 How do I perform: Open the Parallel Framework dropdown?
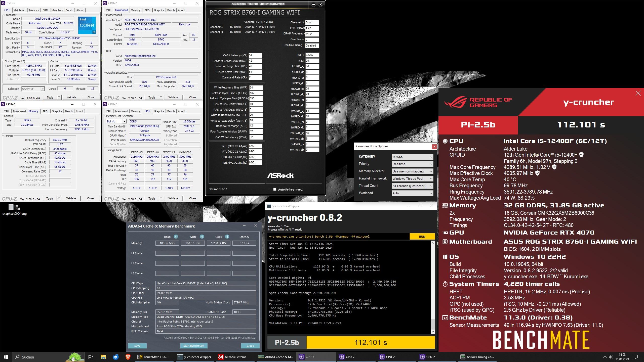coord(412,179)
